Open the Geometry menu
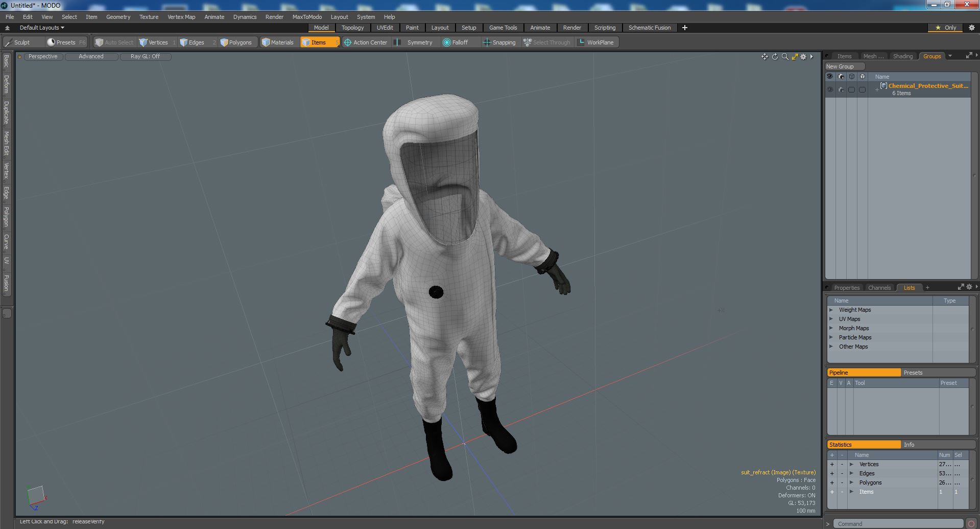The width and height of the screenshot is (980, 529). [118, 17]
